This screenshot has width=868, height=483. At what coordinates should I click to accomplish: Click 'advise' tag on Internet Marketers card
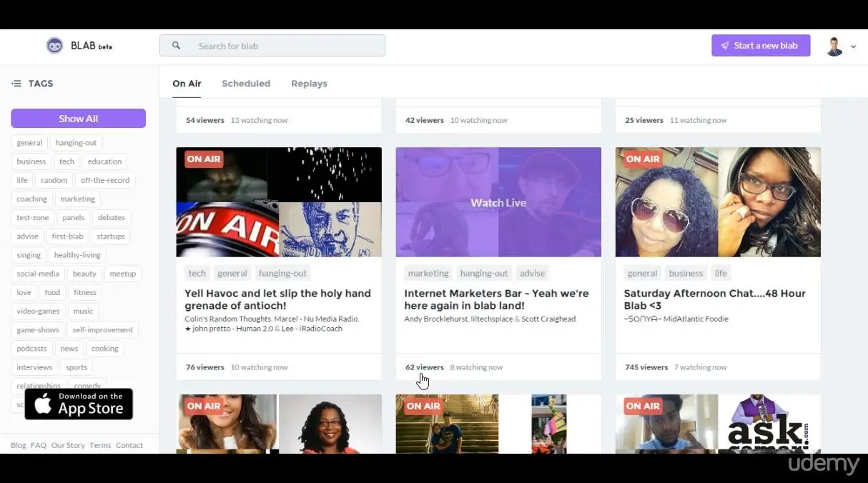coord(532,273)
